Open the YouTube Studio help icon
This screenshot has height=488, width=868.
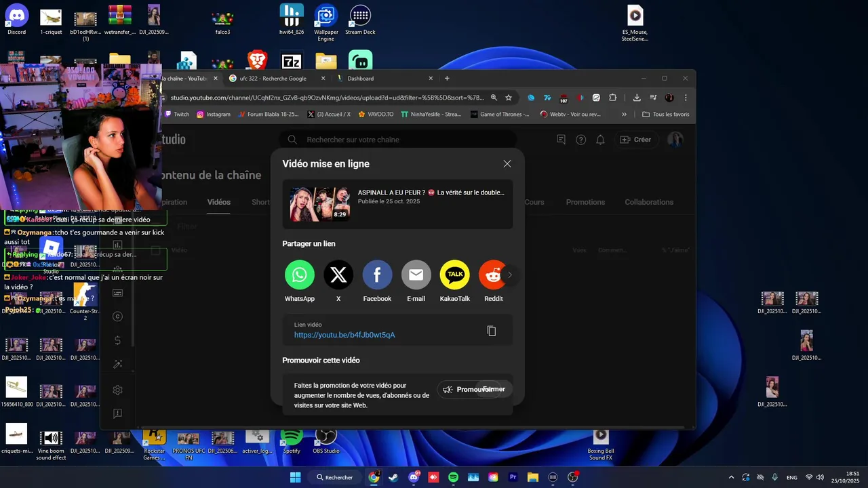click(580, 140)
